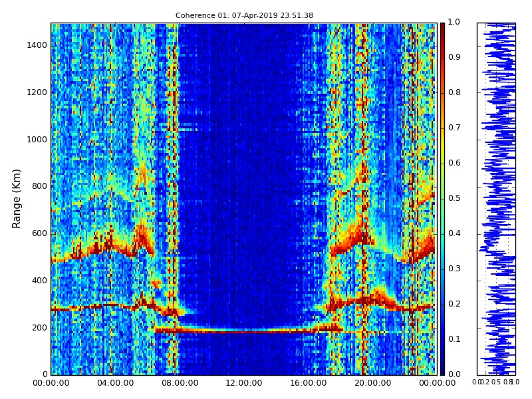Screen dimensions: 532x399
Task: Click the colorbar label '0.4'
Action: 454,233
